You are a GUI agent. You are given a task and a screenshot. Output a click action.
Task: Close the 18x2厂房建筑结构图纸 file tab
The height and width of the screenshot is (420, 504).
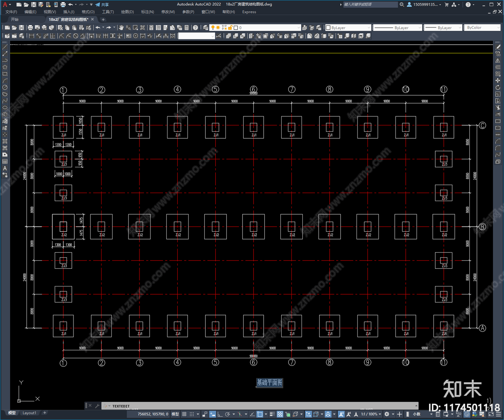pos(92,19)
